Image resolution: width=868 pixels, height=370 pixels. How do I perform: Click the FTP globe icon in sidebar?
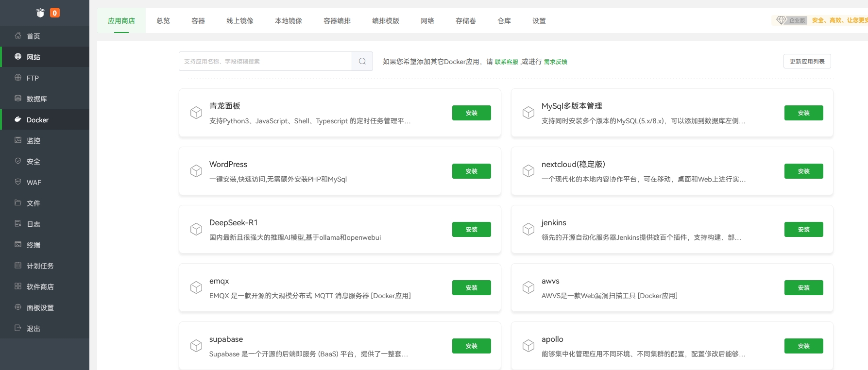(x=18, y=77)
